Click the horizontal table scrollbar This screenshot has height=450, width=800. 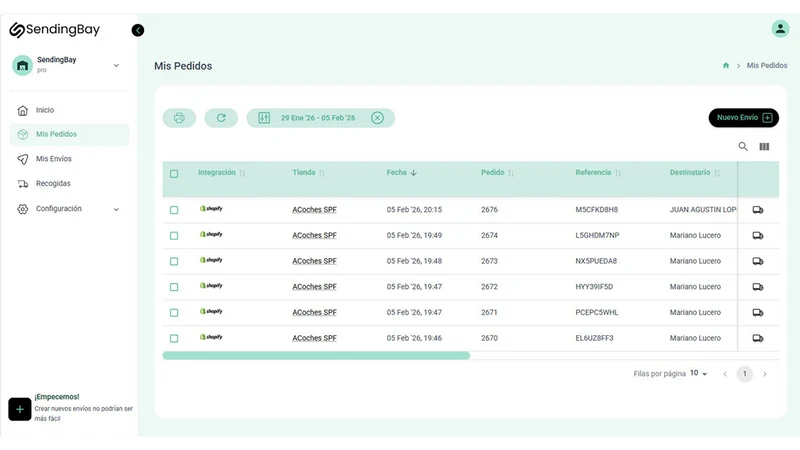[x=316, y=356]
